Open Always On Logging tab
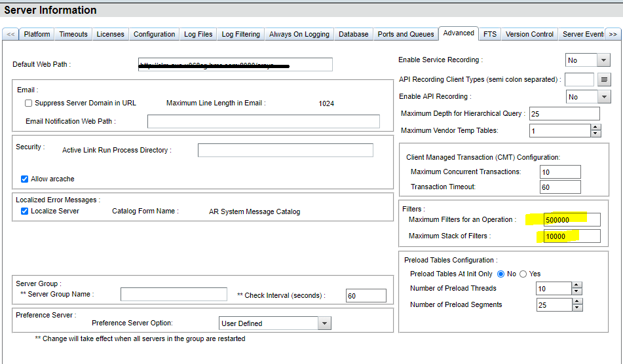 (x=299, y=34)
